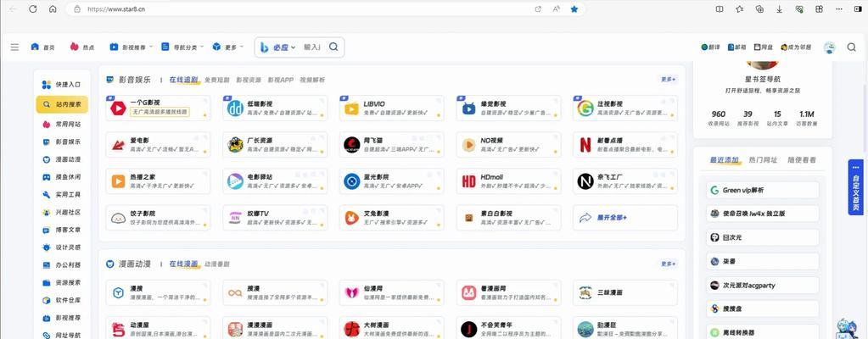Select 办公利器 in sidebar
Image resolution: width=868 pixels, height=339 pixels.
tap(61, 265)
